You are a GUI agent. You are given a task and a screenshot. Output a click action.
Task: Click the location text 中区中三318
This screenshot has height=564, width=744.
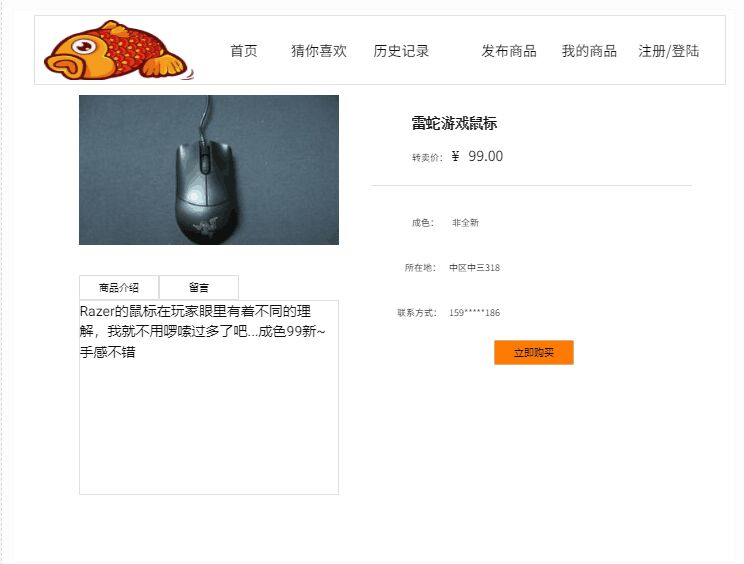click(x=474, y=268)
